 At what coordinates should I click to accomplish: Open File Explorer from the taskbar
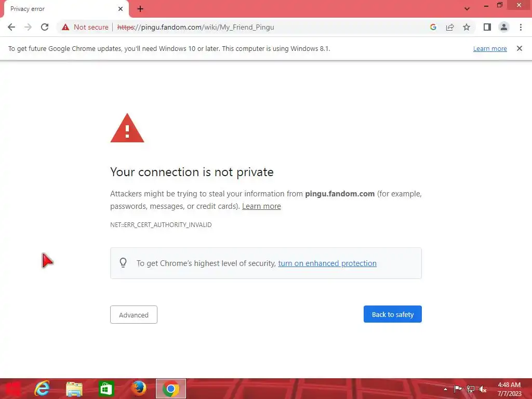click(74, 389)
